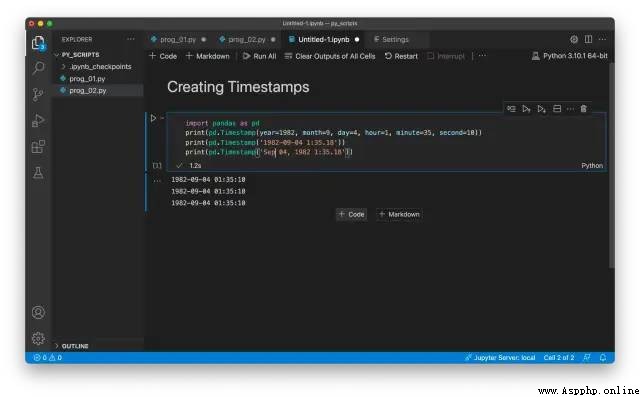Open the Explorer view in activity bar

click(x=38, y=43)
